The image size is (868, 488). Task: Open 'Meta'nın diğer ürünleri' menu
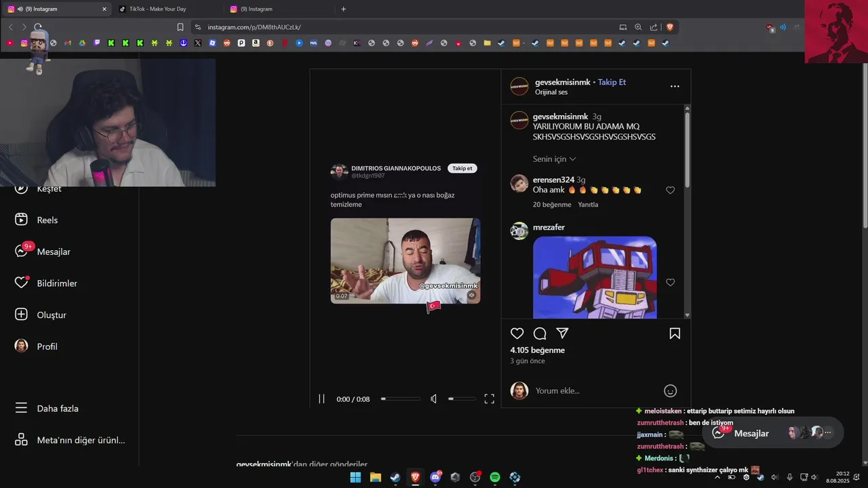70,440
